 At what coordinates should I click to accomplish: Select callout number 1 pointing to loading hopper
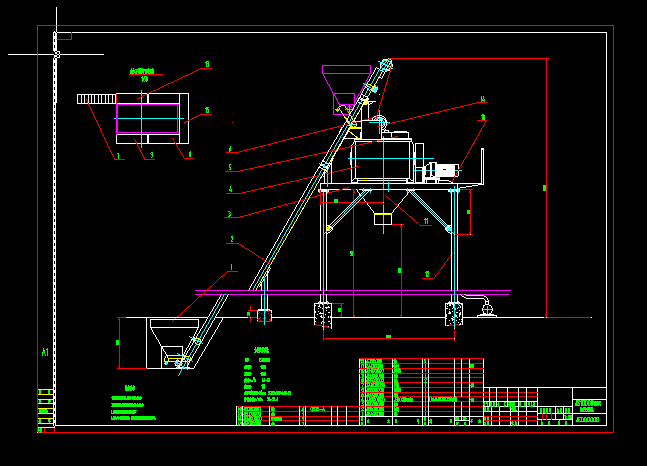click(231, 267)
